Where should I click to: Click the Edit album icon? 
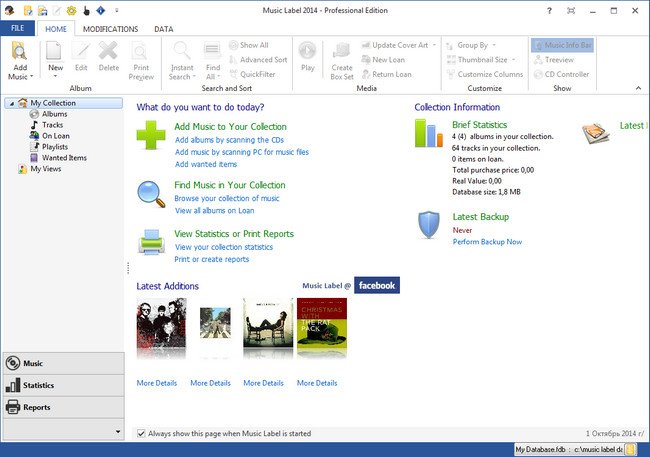81,51
